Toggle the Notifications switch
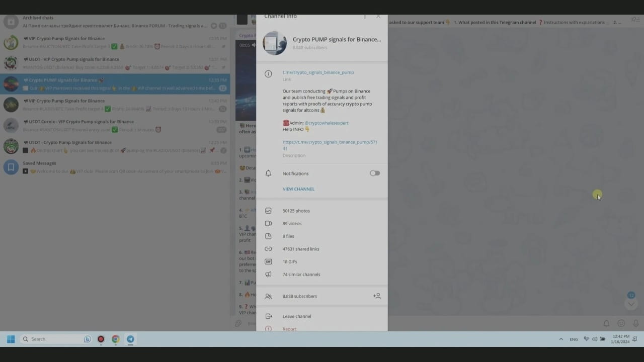 (x=375, y=173)
